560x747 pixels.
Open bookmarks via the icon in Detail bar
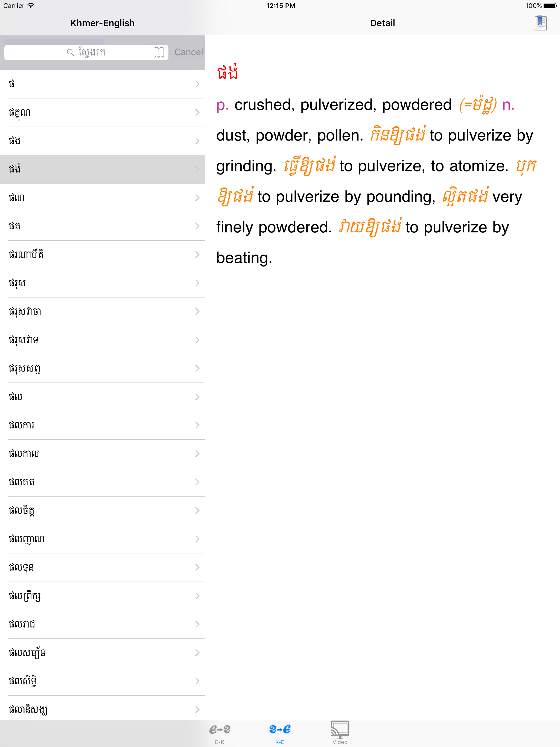540,23
